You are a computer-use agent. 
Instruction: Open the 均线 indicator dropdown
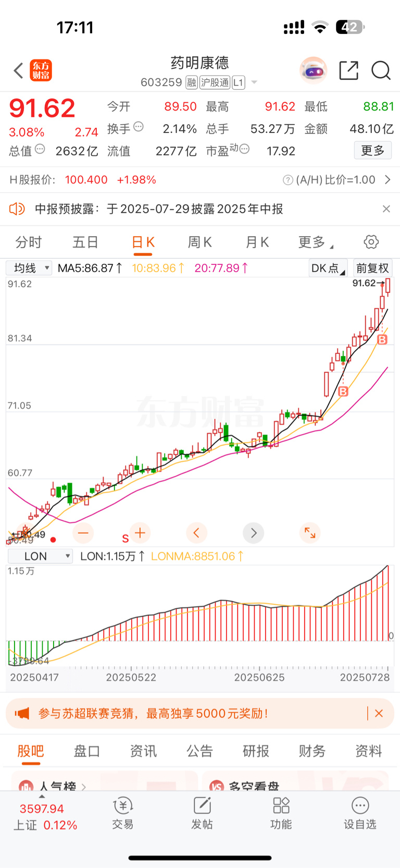tap(29, 268)
